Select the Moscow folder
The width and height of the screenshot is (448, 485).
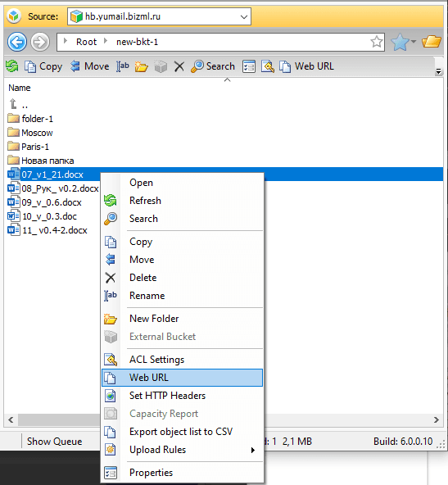point(30,133)
